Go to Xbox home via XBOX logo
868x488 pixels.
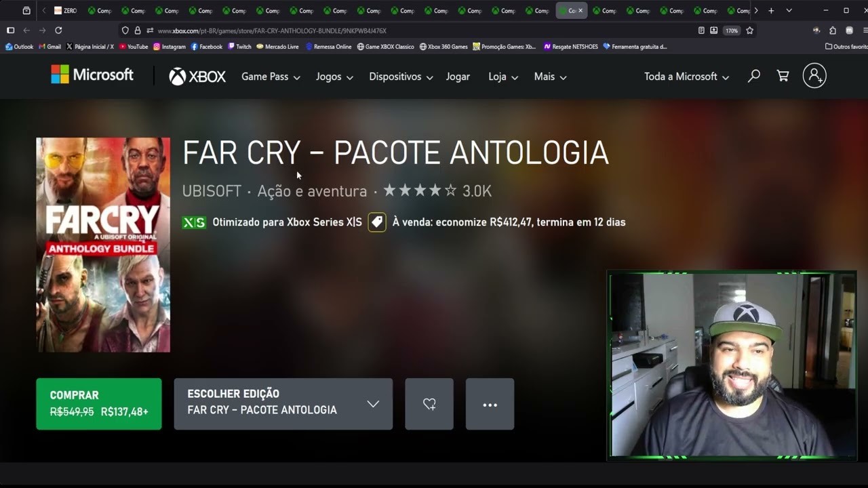(x=197, y=77)
